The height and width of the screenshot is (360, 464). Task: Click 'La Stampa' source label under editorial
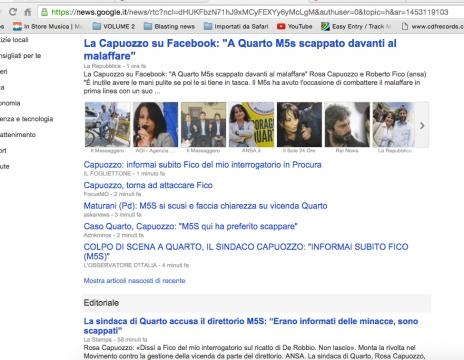point(97,339)
